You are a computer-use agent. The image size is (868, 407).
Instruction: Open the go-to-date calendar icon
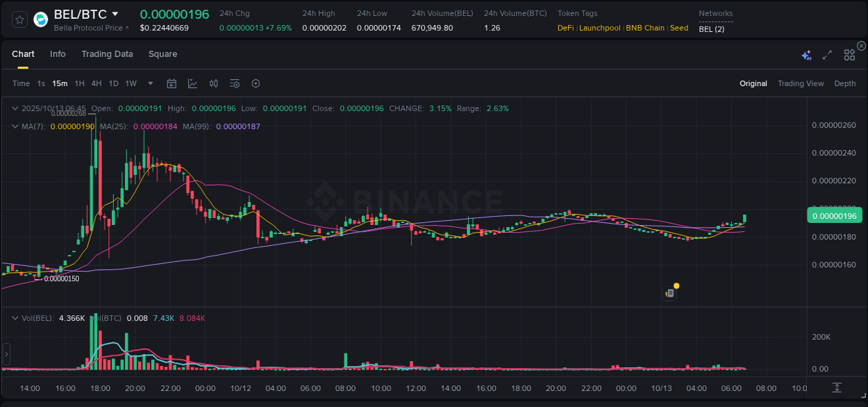172,83
